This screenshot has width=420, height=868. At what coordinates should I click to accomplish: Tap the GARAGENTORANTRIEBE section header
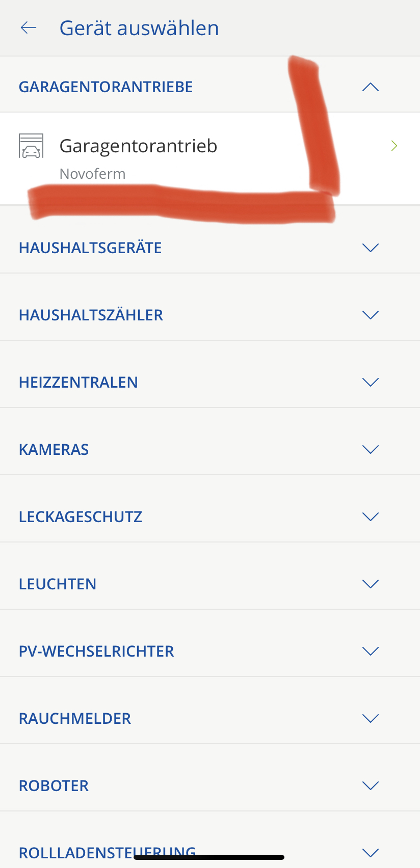[106, 87]
